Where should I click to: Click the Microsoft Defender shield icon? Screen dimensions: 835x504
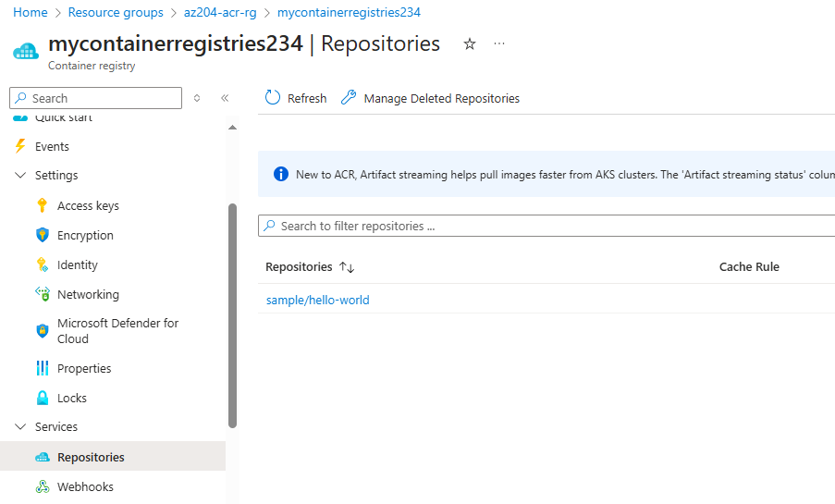(x=42, y=331)
